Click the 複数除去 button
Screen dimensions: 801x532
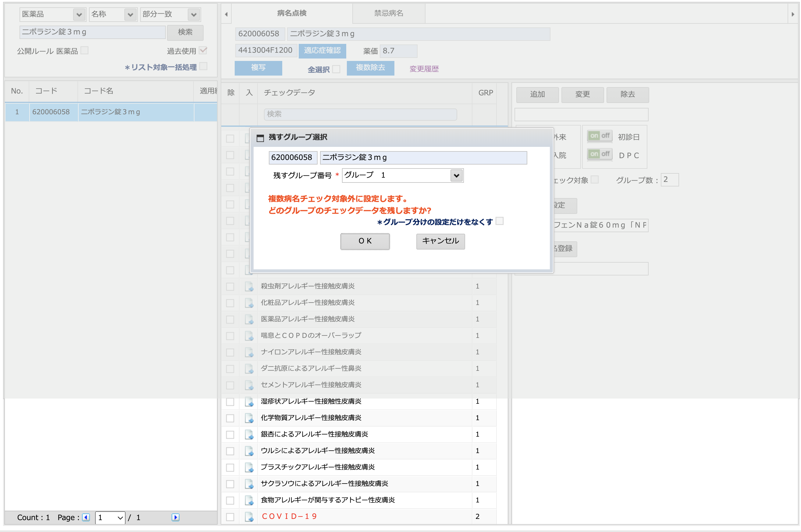[x=370, y=68]
